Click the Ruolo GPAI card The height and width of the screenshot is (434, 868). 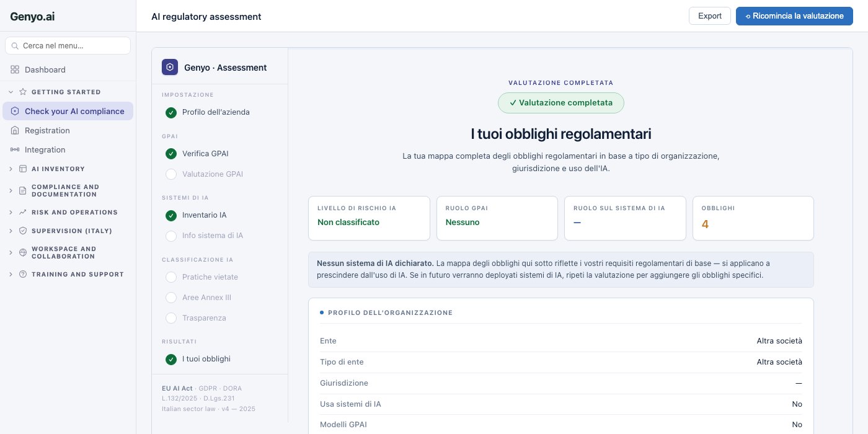click(497, 218)
